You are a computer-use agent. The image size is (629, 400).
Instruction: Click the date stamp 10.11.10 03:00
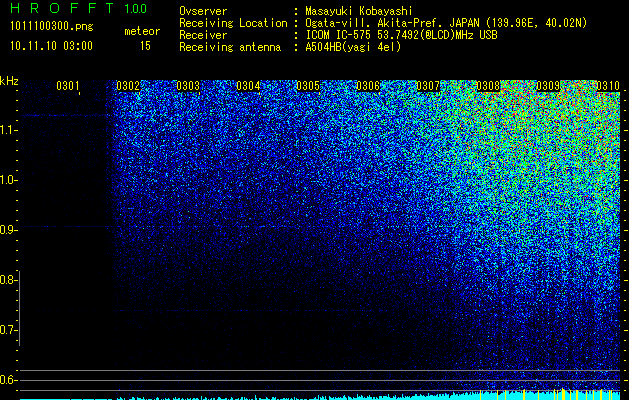[x=51, y=46]
